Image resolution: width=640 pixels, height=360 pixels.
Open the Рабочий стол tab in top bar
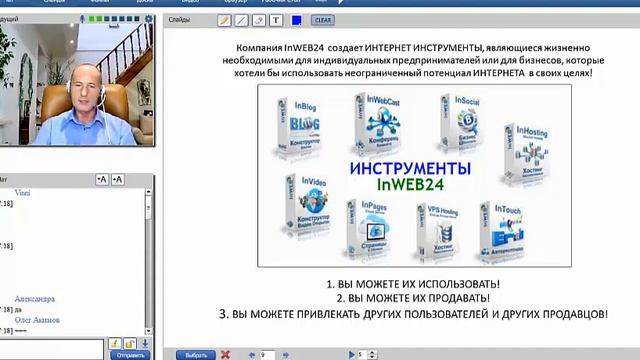pos(281,1)
